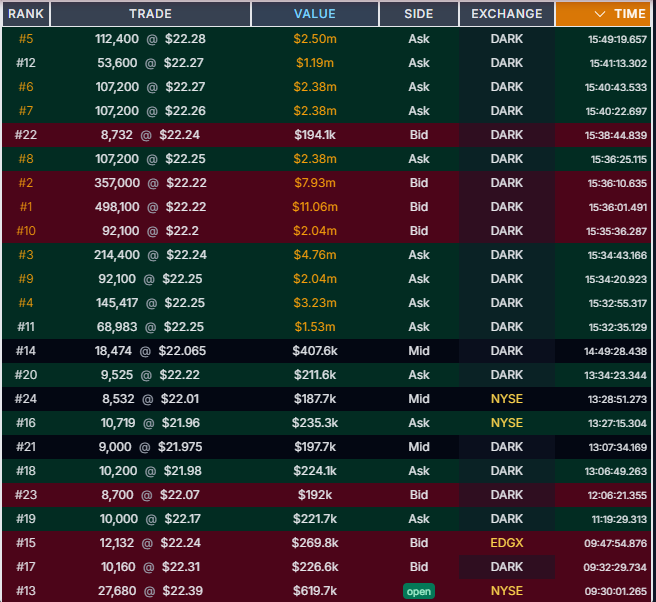Select trade 107,200 @ $22.26

pos(150,111)
